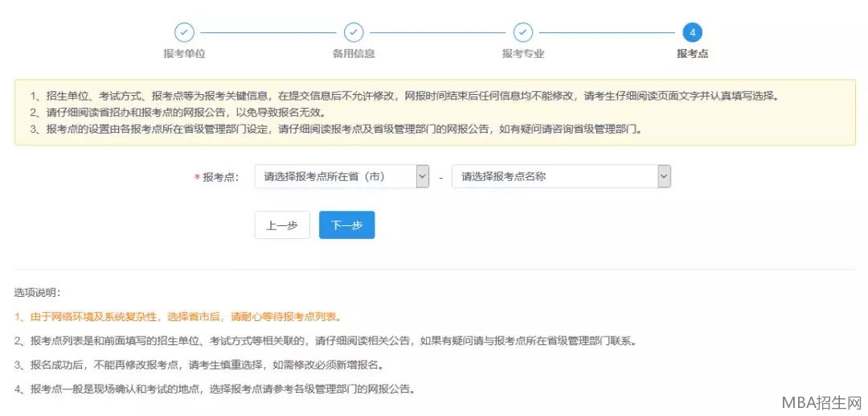Screen dimensions: 868x416
Task: Click the blue step 4 circle
Action: (x=692, y=32)
